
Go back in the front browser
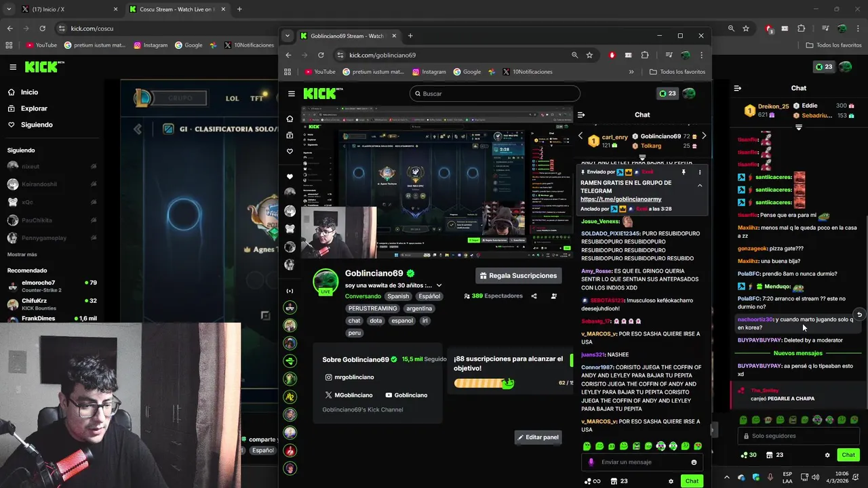288,55
